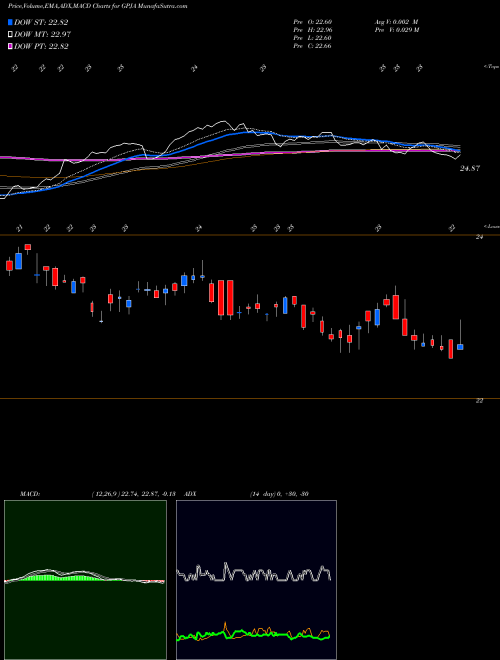Click the 'Pre V: 0.029 M' volume text
The width and height of the screenshot is (500, 660).
[396, 30]
